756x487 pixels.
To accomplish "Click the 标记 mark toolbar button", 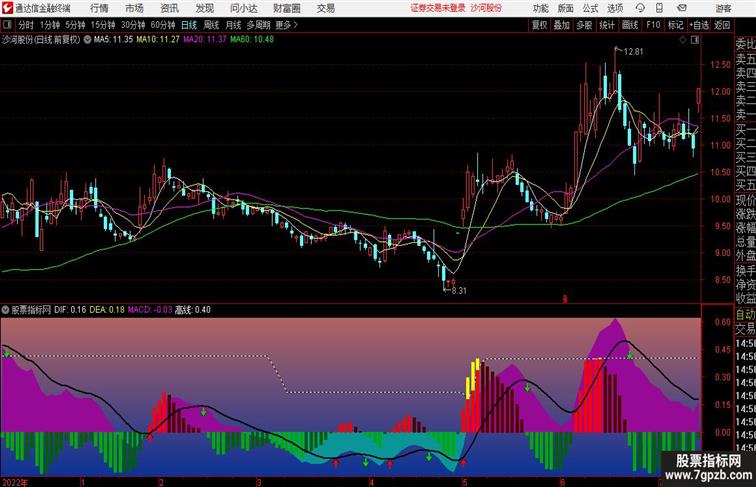I will [675, 25].
